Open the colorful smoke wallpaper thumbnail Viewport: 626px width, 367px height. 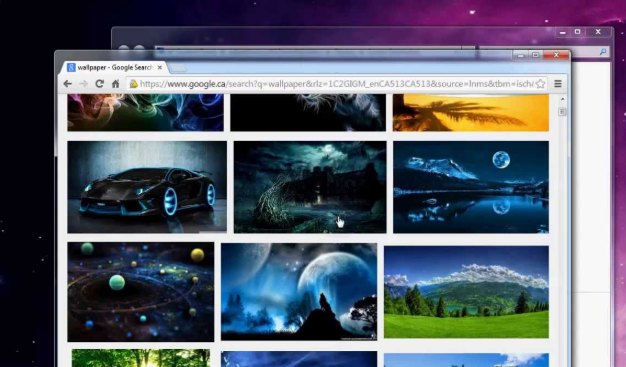146,113
